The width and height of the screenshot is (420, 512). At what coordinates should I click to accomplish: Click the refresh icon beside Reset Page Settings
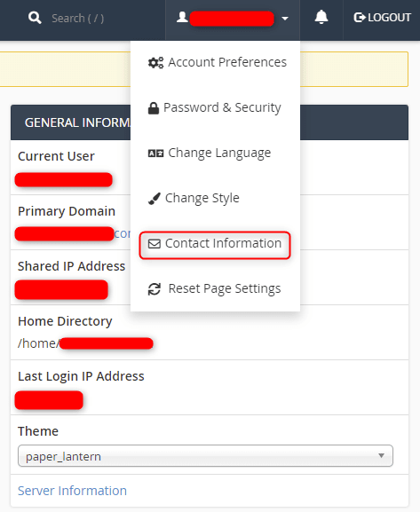click(x=155, y=289)
